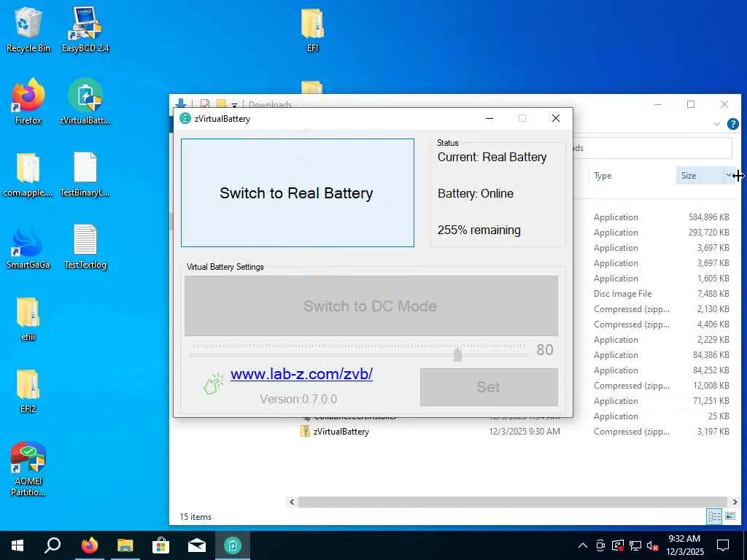Switch Explorer to Details view icon
This screenshot has width=747, height=560.
tap(714, 516)
